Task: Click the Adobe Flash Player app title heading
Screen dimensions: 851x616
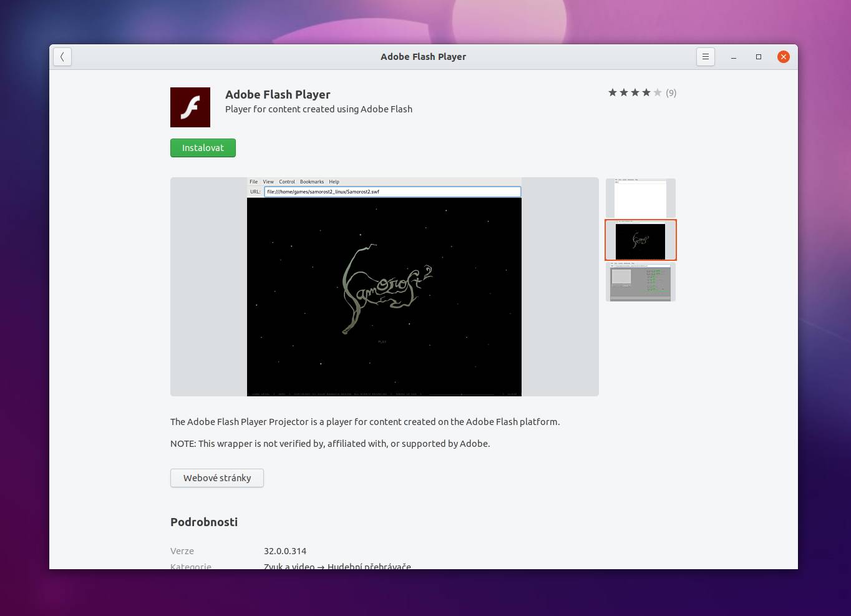Action: tap(278, 94)
